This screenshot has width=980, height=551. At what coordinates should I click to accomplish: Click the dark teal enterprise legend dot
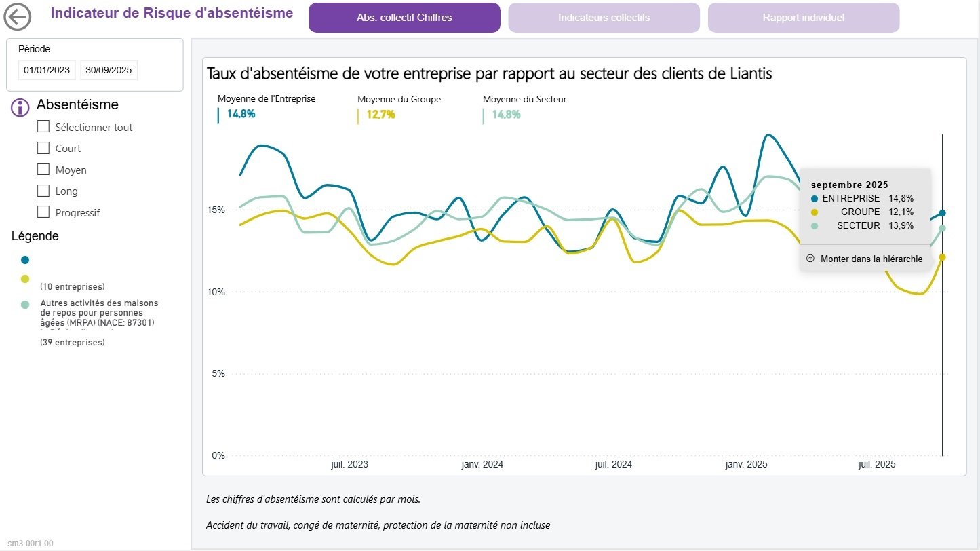(x=25, y=260)
